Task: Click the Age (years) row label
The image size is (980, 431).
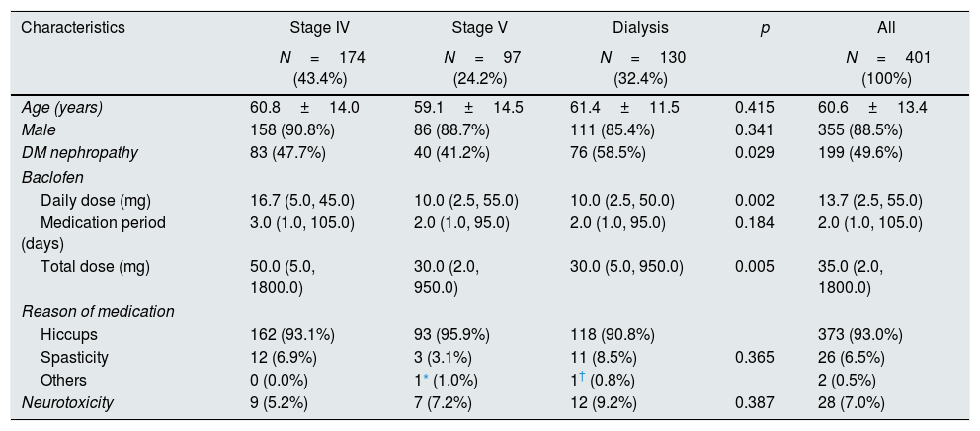Action: click(61, 108)
